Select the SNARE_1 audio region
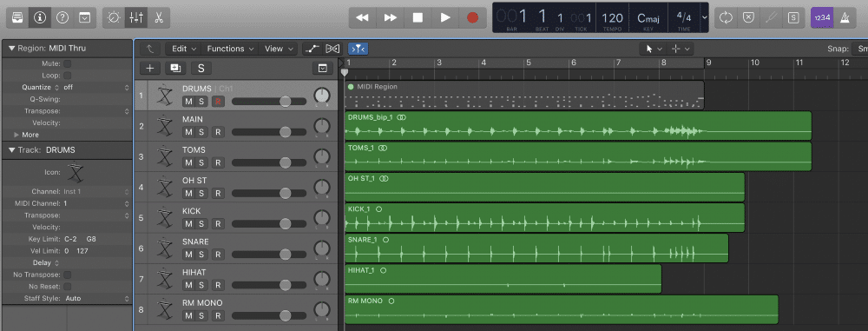The image size is (868, 331). click(x=536, y=248)
